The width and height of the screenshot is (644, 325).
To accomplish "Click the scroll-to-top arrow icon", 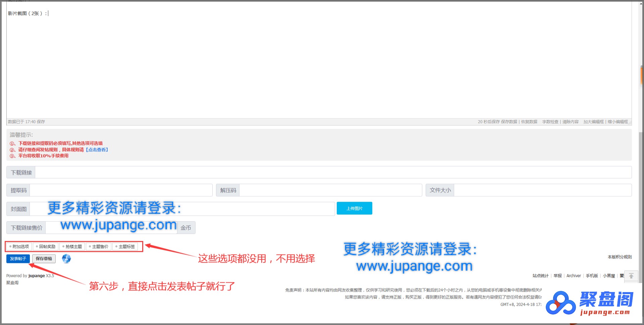I will 631,276.
